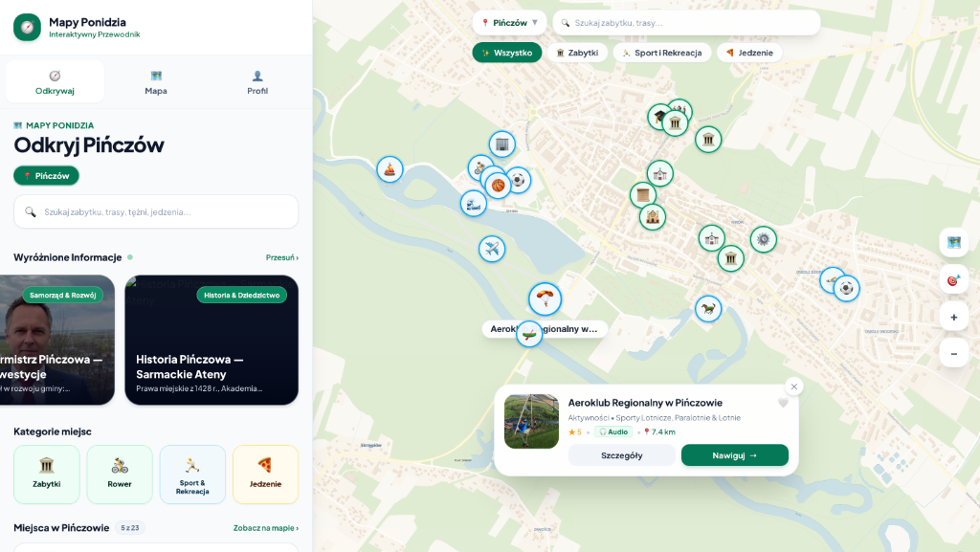Zoom in with the plus button
The image size is (980, 552).
(954, 318)
